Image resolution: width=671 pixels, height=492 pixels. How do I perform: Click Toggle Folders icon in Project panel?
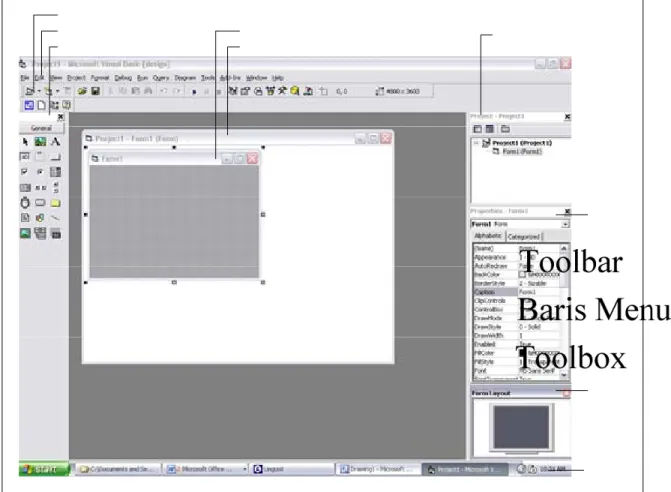click(x=505, y=129)
